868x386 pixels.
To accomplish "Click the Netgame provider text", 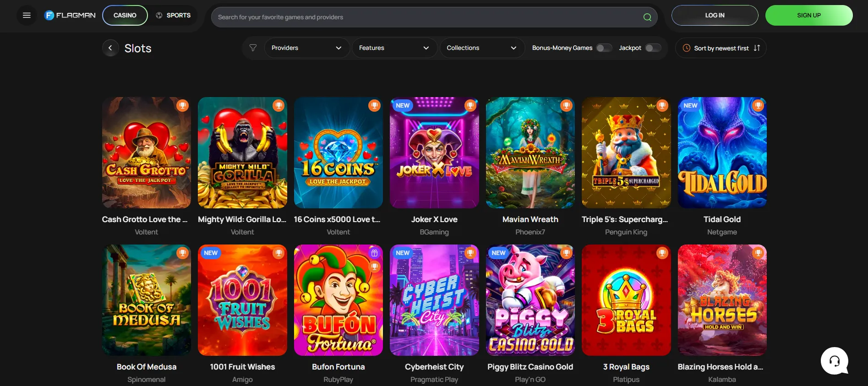I will click(x=722, y=232).
